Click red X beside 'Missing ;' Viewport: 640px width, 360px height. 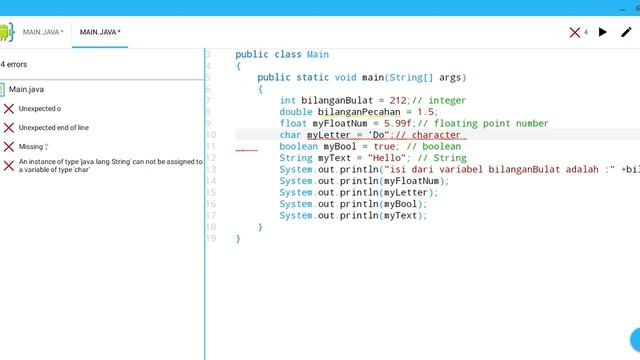9,147
